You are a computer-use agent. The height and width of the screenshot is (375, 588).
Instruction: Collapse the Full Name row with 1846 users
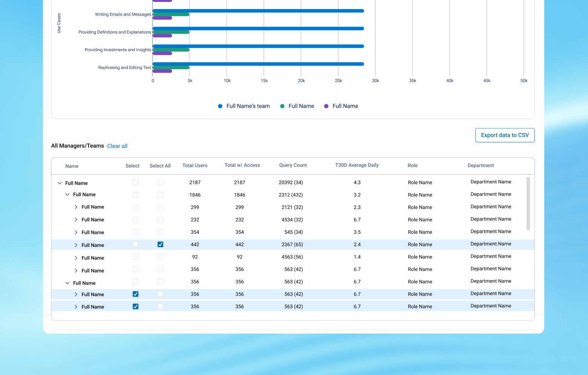[x=67, y=195]
